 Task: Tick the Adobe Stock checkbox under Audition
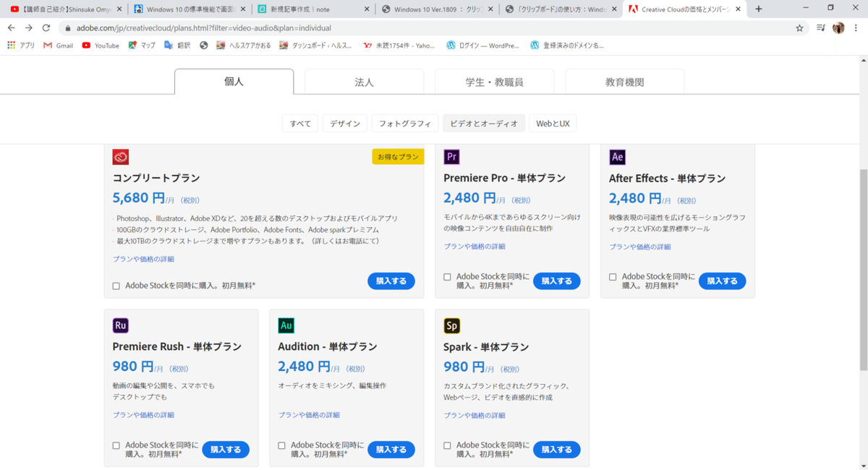(x=282, y=445)
